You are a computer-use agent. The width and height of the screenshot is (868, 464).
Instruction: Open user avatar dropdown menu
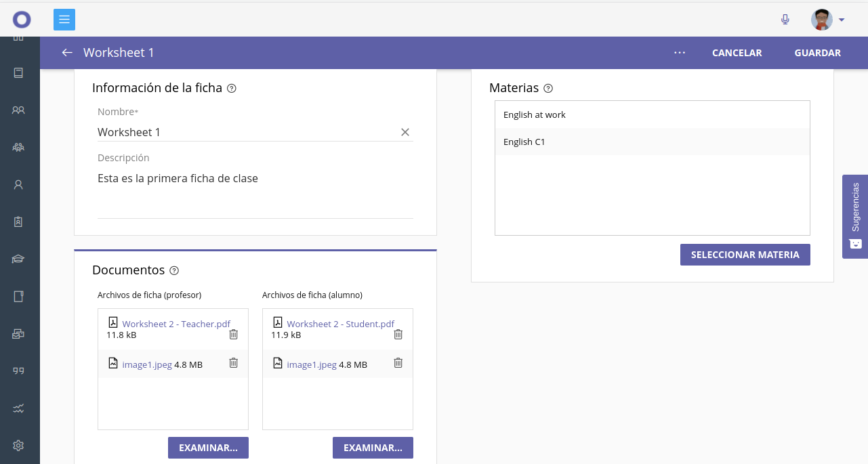click(827, 20)
